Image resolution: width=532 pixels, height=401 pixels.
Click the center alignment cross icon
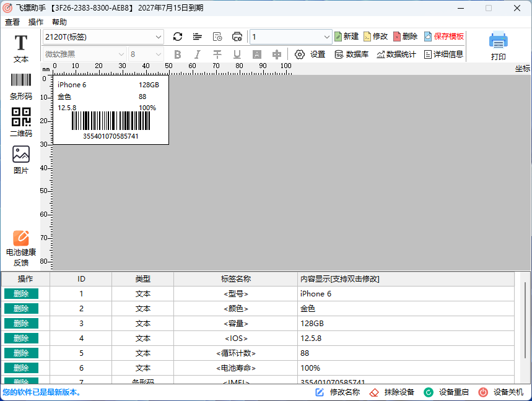pyautogui.click(x=276, y=54)
